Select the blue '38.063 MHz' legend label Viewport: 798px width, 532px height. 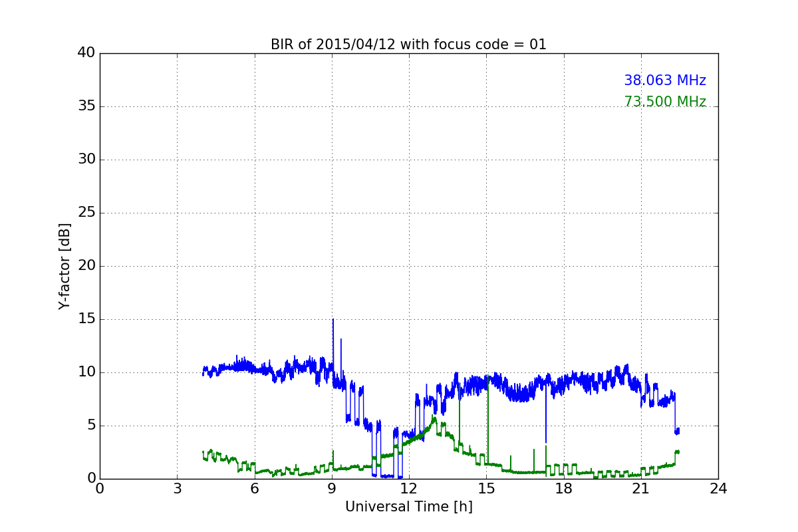point(665,80)
